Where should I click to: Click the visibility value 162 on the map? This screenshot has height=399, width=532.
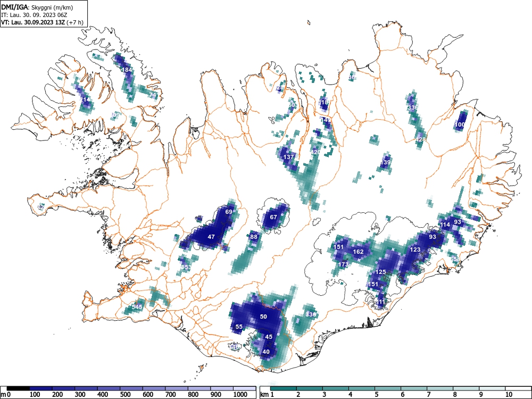pos(358,252)
